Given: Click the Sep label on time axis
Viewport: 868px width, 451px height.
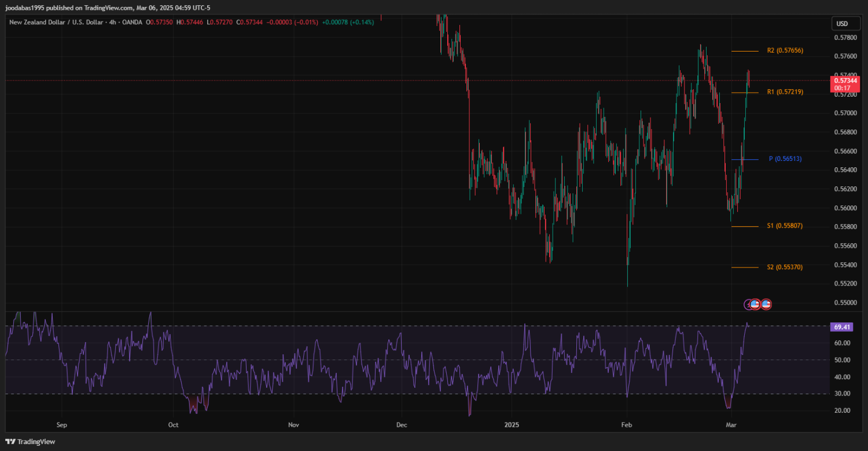Looking at the screenshot, I should pyautogui.click(x=62, y=424).
